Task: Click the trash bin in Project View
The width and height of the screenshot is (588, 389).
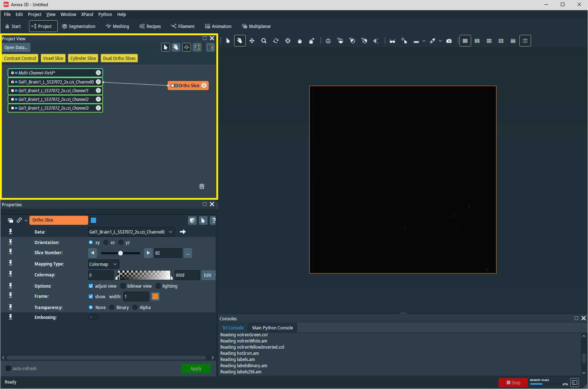Action: tap(202, 186)
